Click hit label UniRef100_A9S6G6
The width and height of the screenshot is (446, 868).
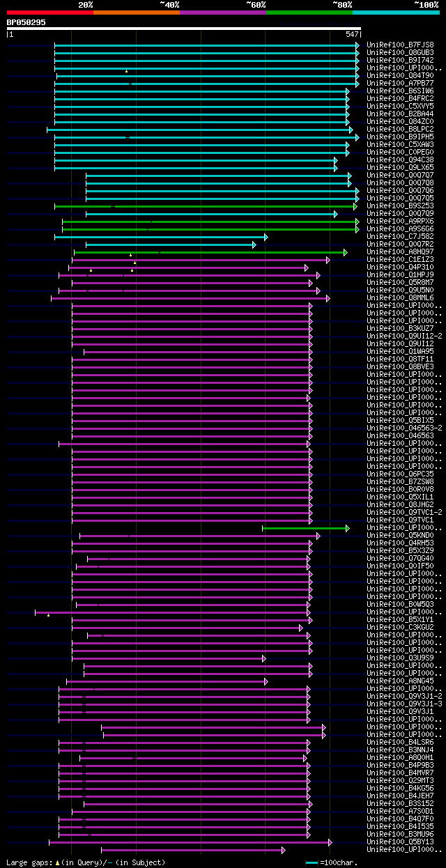pos(400,228)
